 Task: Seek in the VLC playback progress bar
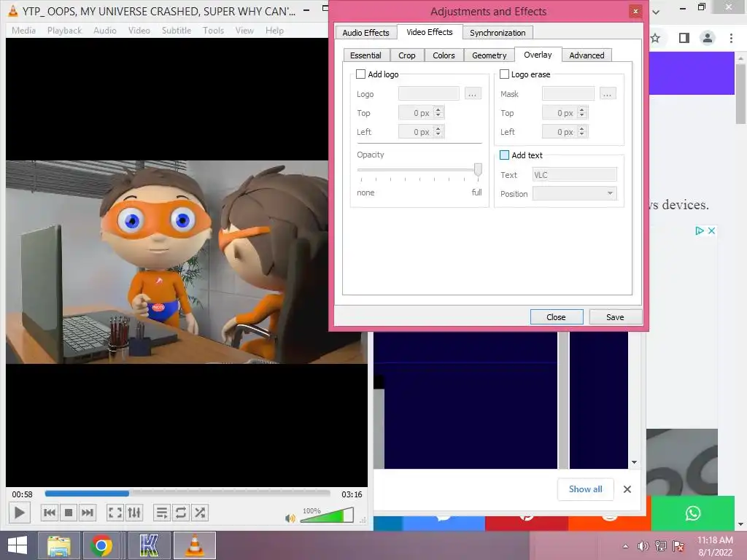pos(187,494)
